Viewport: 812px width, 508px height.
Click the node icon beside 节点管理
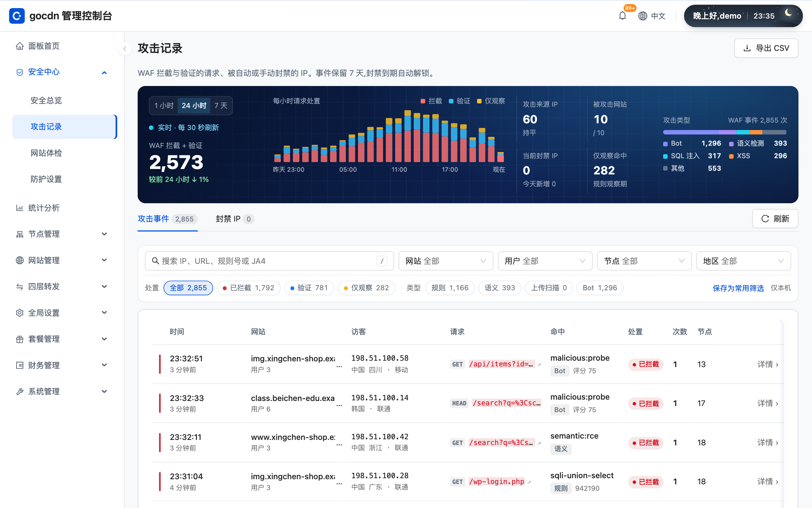(20, 234)
